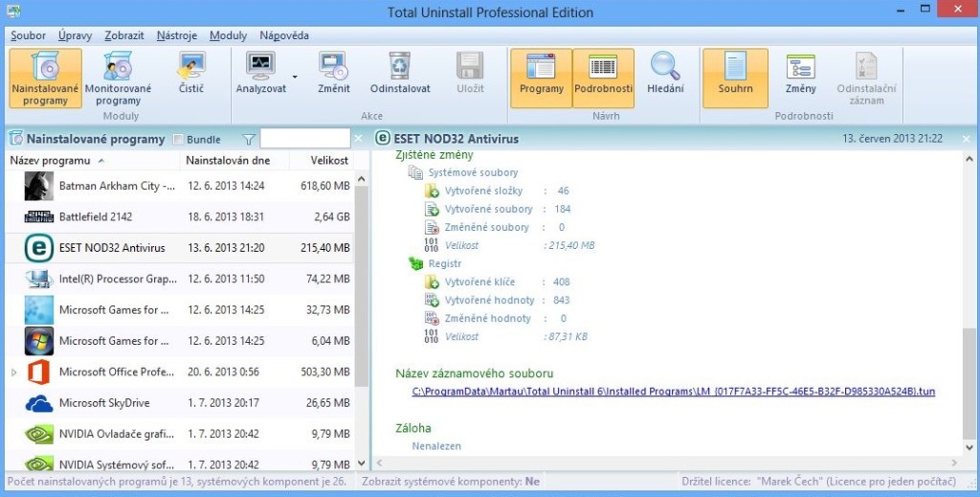Open the Zobrazit menu
The height and width of the screenshot is (497, 980).
pos(124,35)
